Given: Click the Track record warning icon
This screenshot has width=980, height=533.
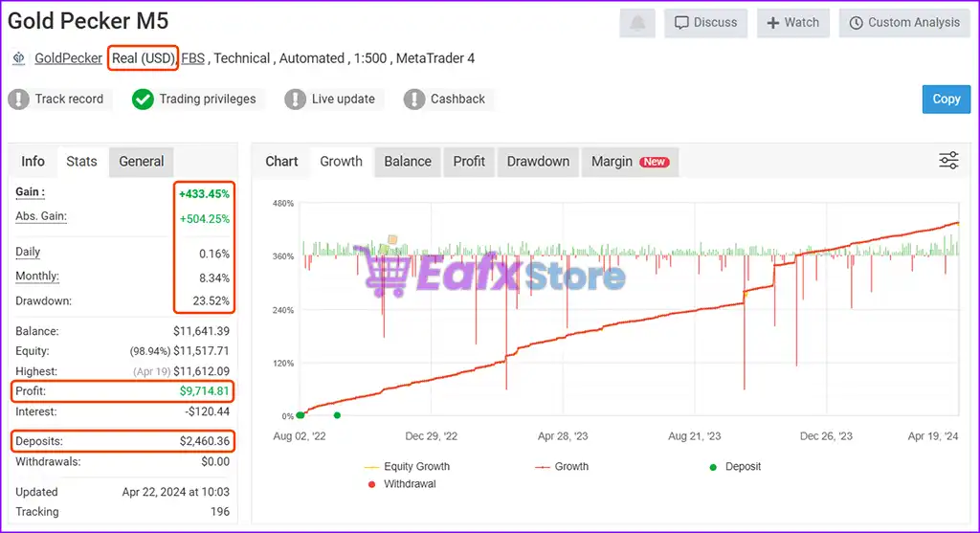Looking at the screenshot, I should point(19,99).
